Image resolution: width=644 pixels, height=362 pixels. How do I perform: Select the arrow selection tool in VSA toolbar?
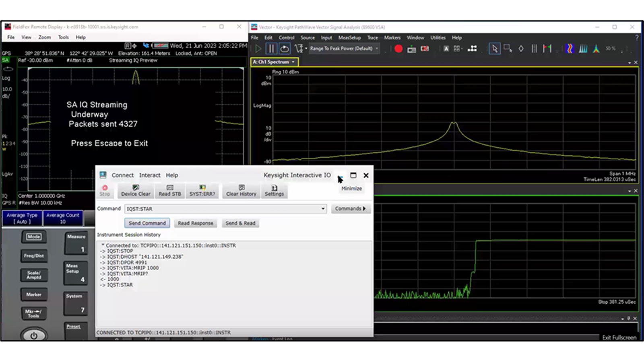pyautogui.click(x=494, y=48)
